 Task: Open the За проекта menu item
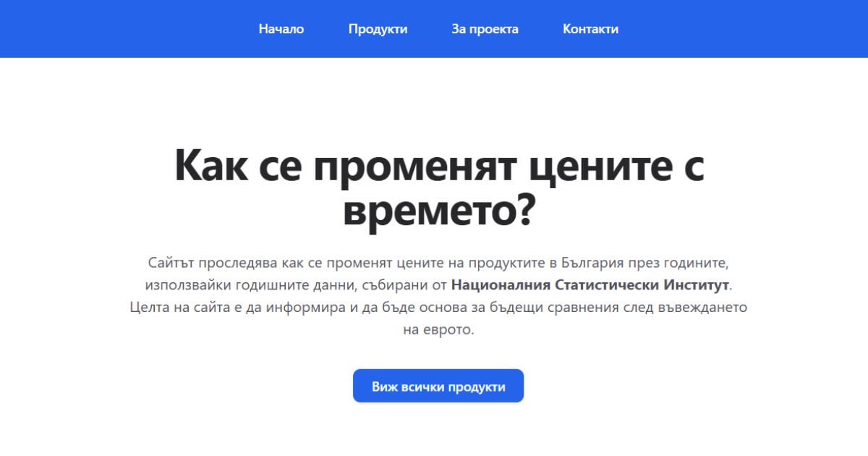(485, 29)
